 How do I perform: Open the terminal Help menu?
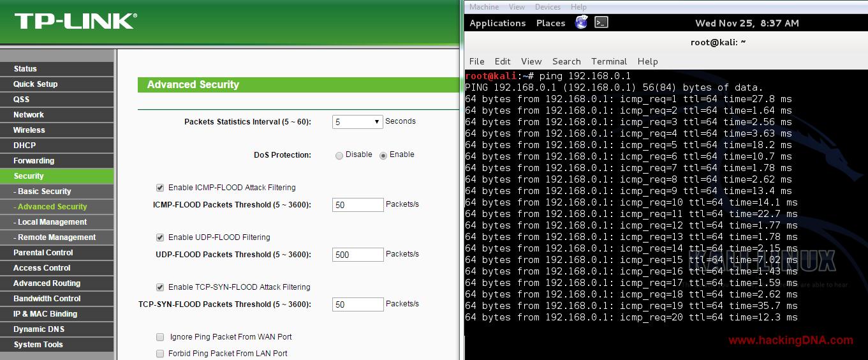(647, 61)
